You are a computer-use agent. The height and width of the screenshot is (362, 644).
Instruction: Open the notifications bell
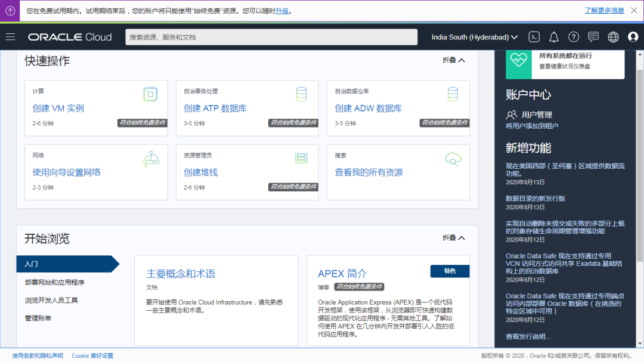554,37
